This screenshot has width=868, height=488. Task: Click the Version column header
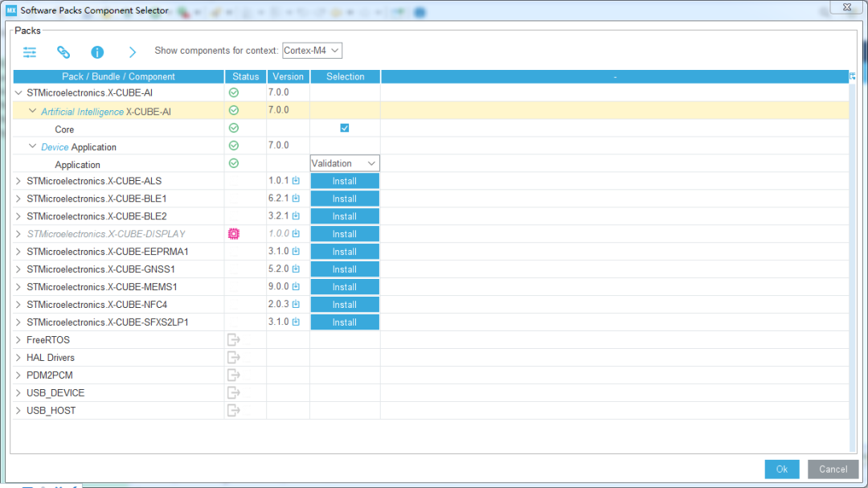click(x=288, y=76)
